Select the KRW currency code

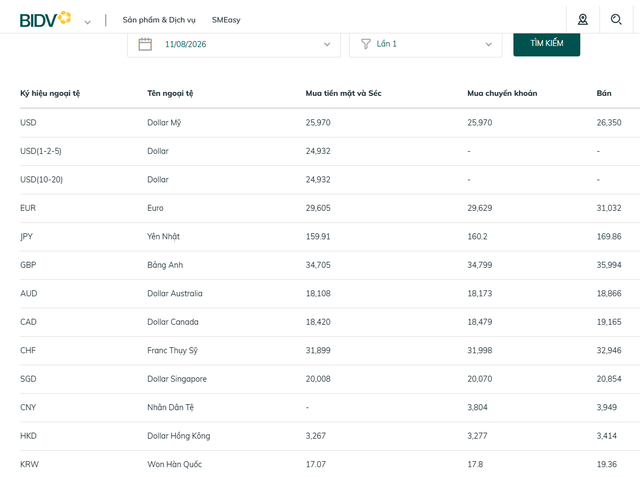click(29, 464)
